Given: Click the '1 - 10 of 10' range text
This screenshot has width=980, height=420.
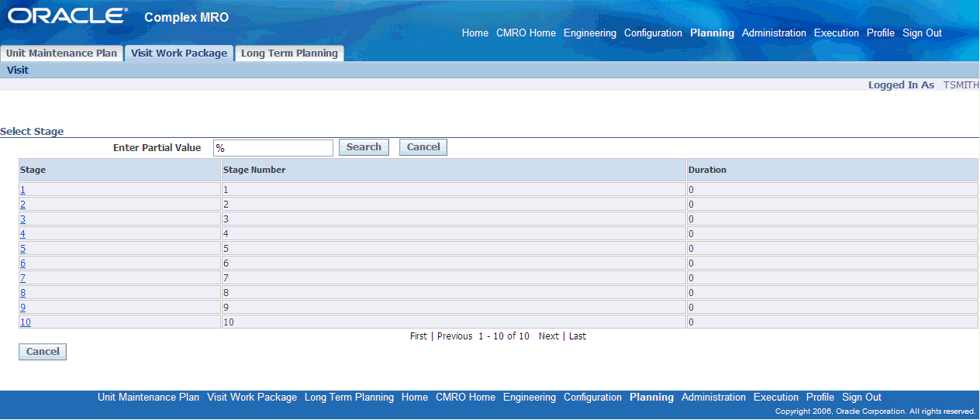Looking at the screenshot, I should [504, 336].
